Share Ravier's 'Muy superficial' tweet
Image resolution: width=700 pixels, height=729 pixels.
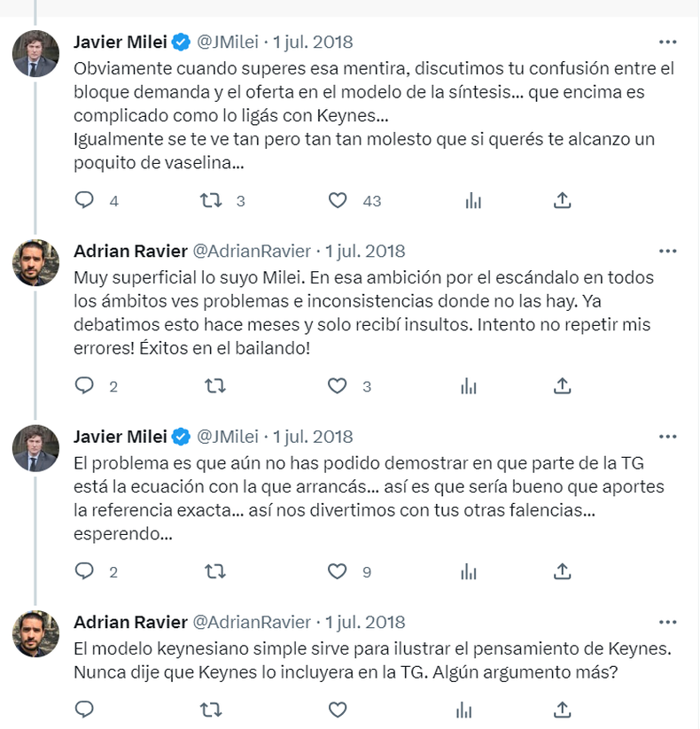(x=562, y=385)
